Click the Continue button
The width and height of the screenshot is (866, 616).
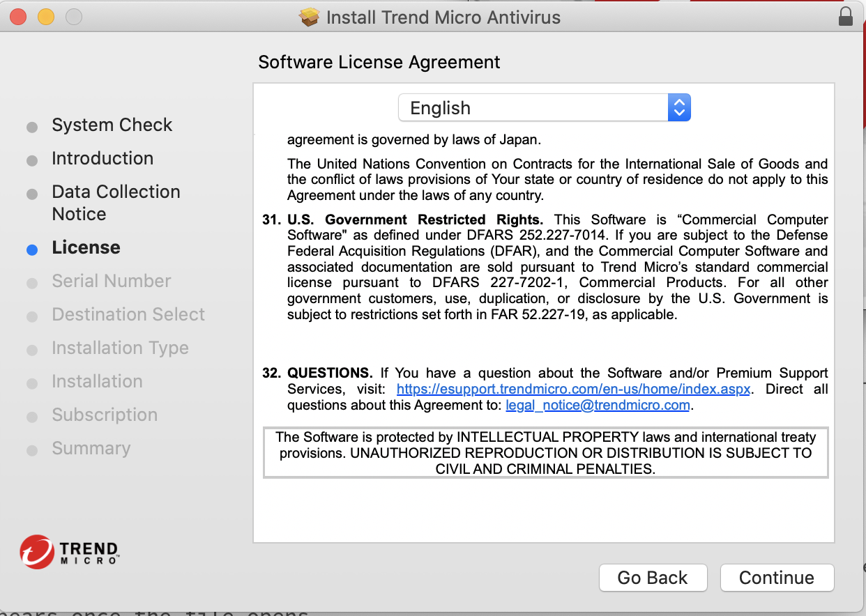[777, 578]
